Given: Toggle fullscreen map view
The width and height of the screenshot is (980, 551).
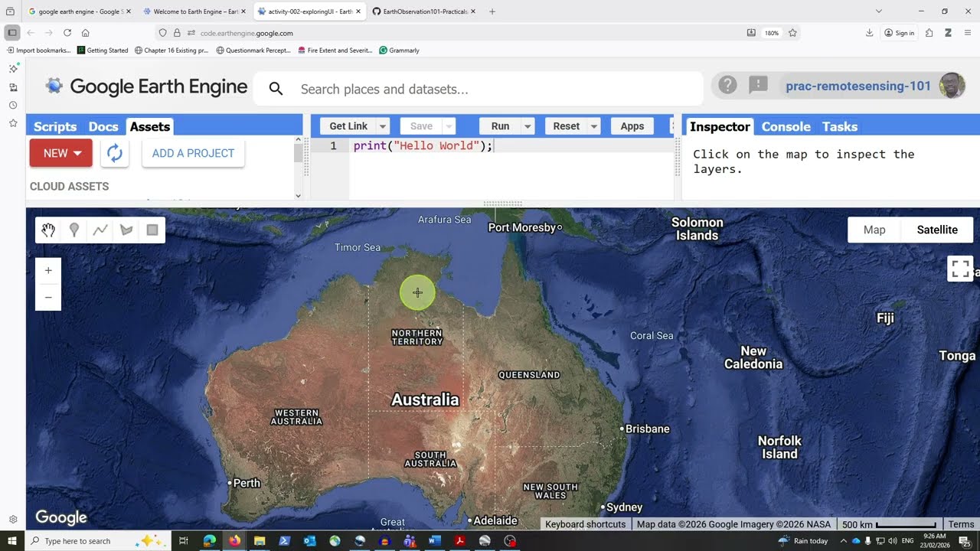Looking at the screenshot, I should pos(960,269).
